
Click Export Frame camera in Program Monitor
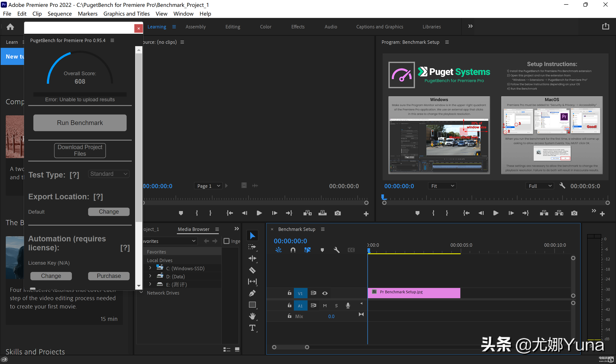pos(574,213)
